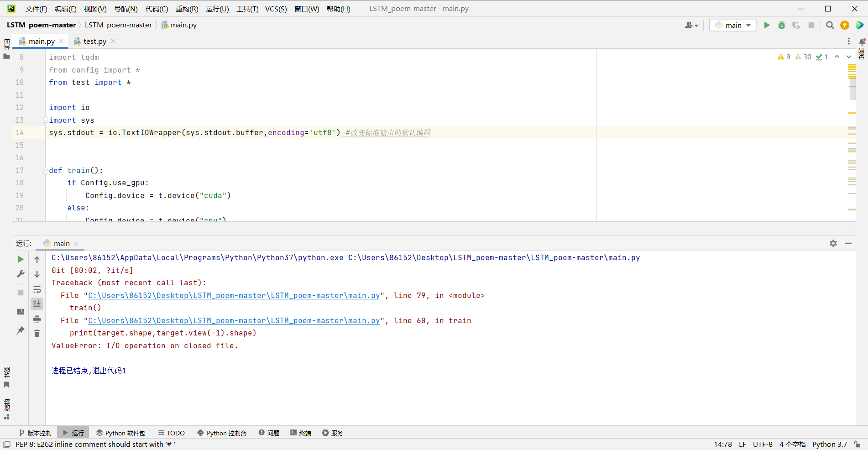The image size is (868, 450).
Task: Print the console output
Action: click(x=37, y=319)
